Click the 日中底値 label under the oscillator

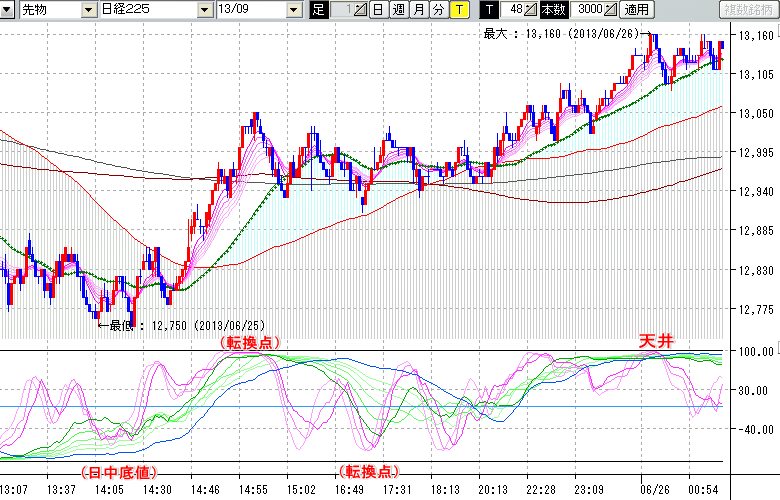pyautogui.click(x=116, y=471)
